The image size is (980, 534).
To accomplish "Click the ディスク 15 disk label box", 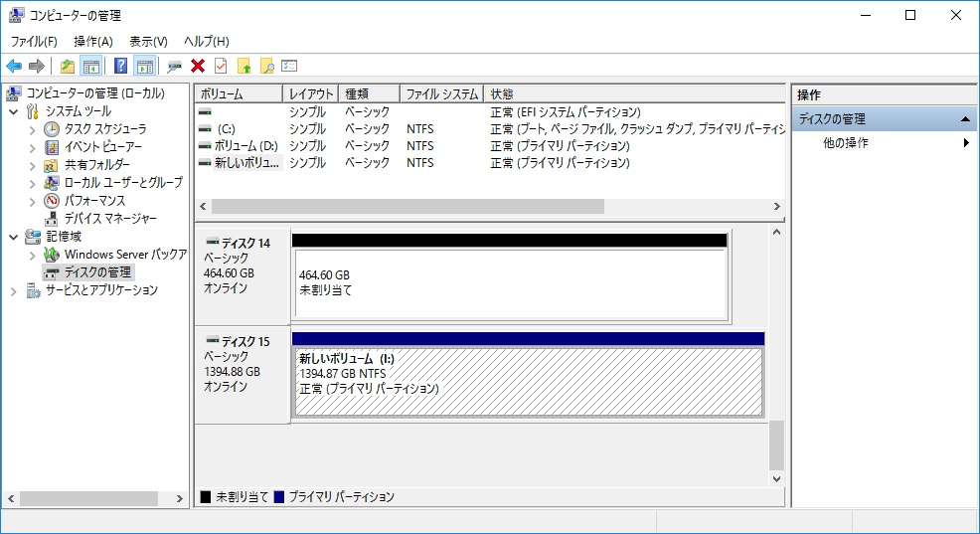I will (x=243, y=375).
